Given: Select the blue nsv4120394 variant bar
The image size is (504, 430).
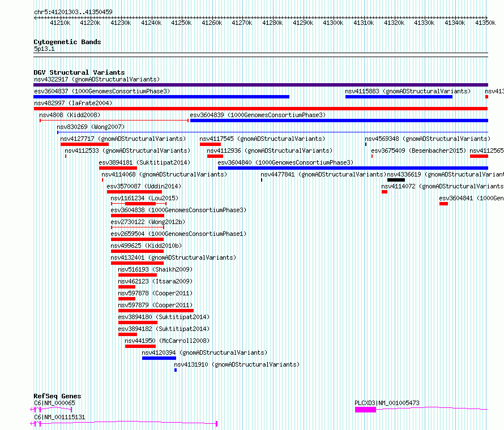Looking at the screenshot, I should 159,358.
